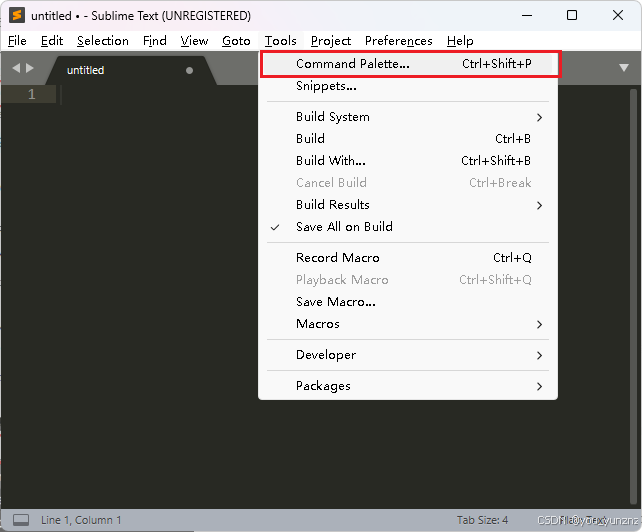The image size is (642, 532).
Task: Click Line 1, Column 1 status text
Action: [x=81, y=520]
